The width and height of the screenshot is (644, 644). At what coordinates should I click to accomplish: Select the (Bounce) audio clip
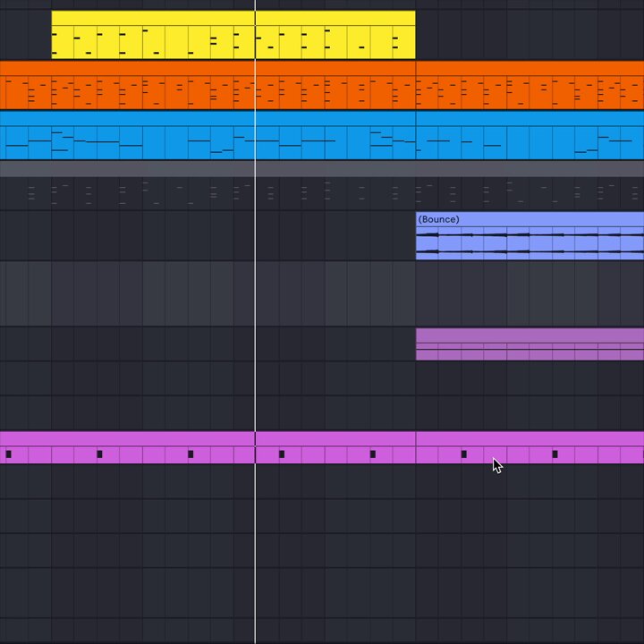[x=530, y=236]
